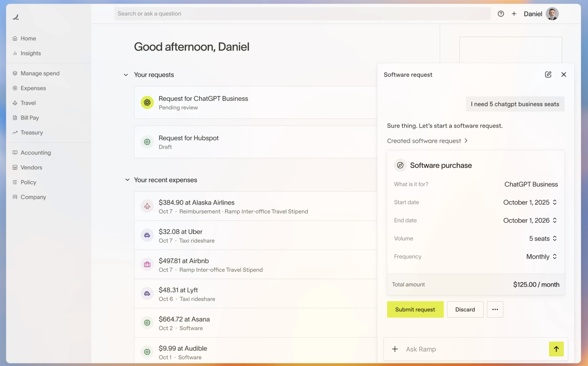The image size is (588, 366).
Task: Open the help question mark icon
Action: point(501,14)
